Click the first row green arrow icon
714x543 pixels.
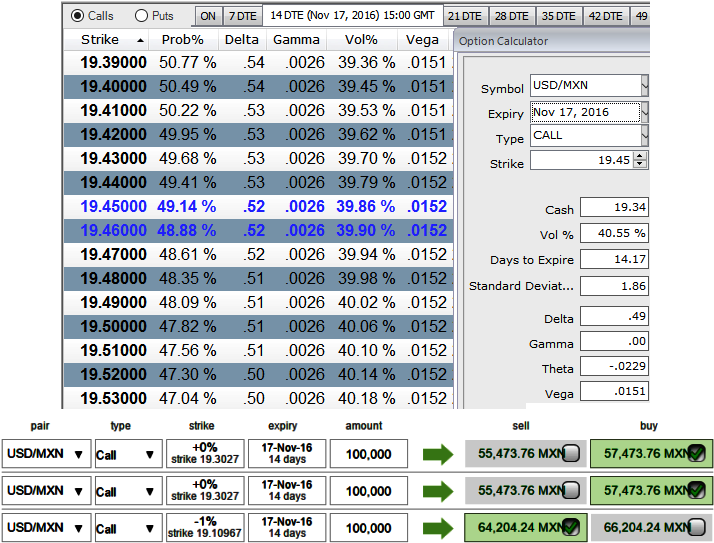[x=438, y=455]
